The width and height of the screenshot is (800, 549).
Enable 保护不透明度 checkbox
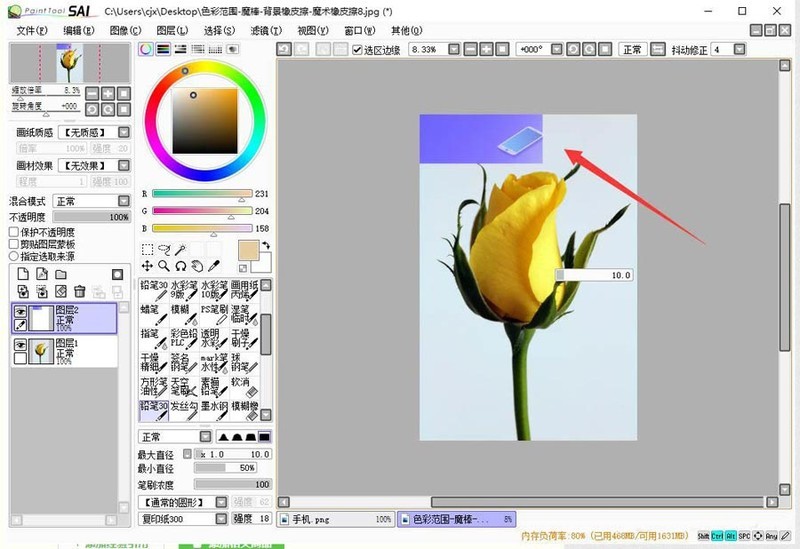click(14, 232)
